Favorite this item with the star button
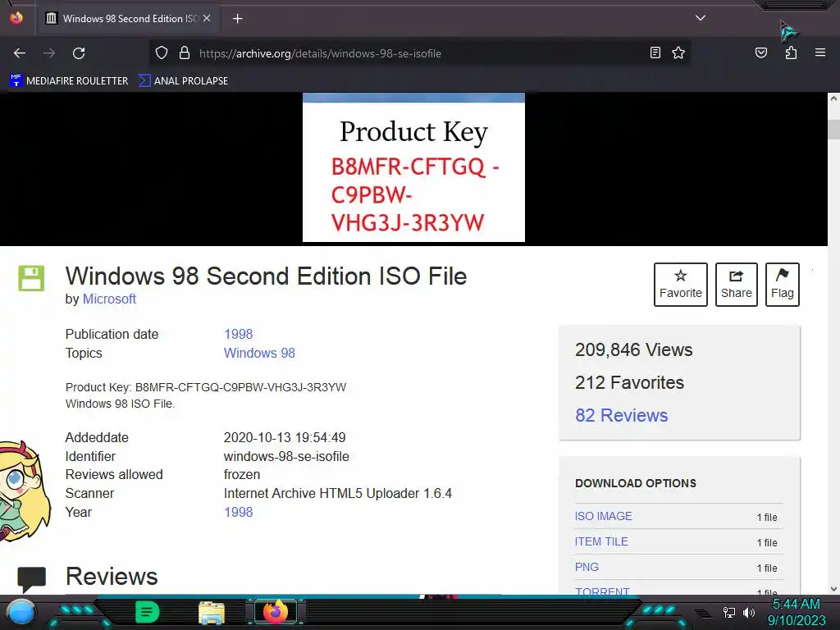This screenshot has height=630, width=840. 680,285
